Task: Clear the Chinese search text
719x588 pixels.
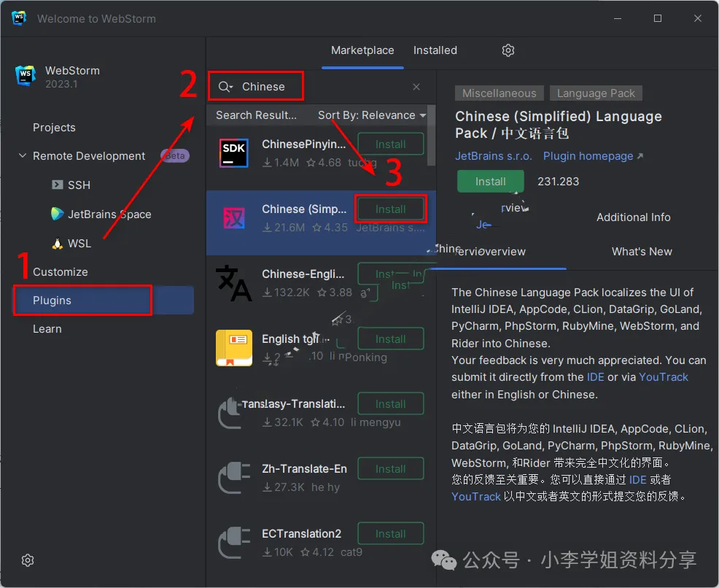Action: click(x=416, y=87)
